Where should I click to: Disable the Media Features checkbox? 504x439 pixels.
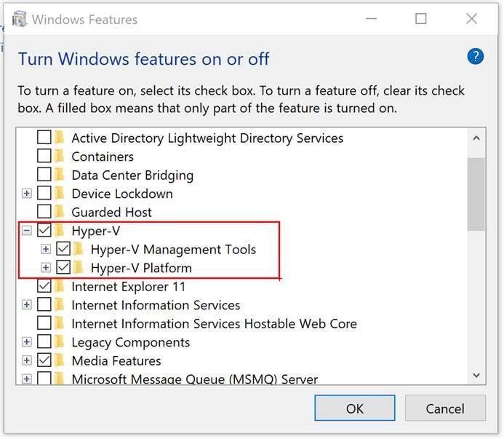point(44,360)
